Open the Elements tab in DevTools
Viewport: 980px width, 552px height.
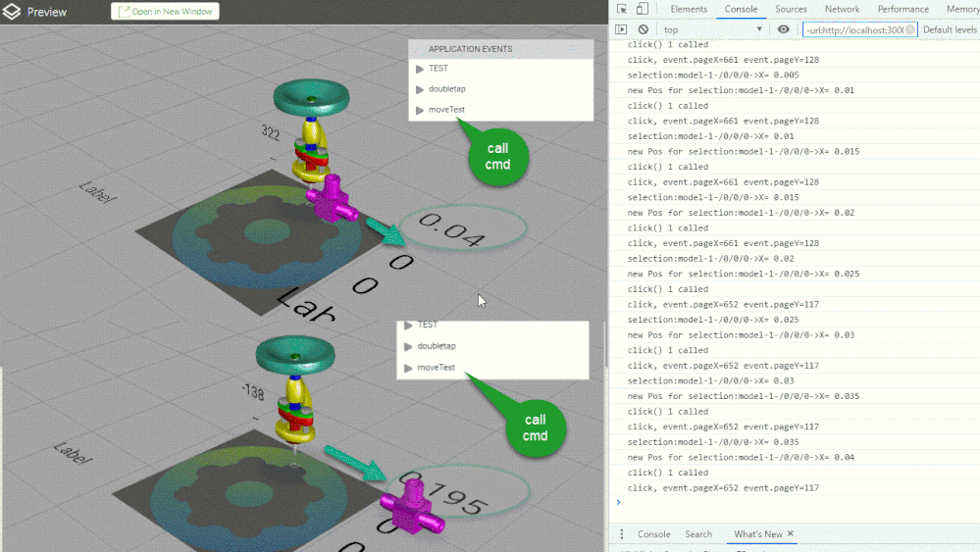point(689,9)
